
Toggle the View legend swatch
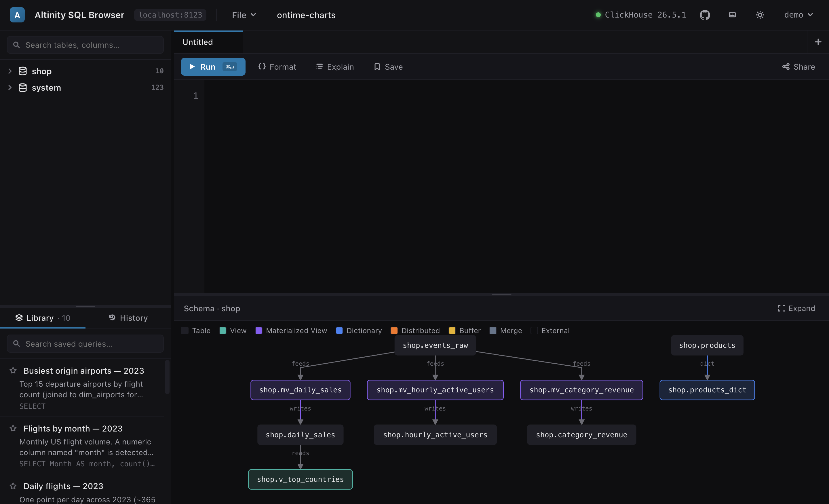coord(223,330)
